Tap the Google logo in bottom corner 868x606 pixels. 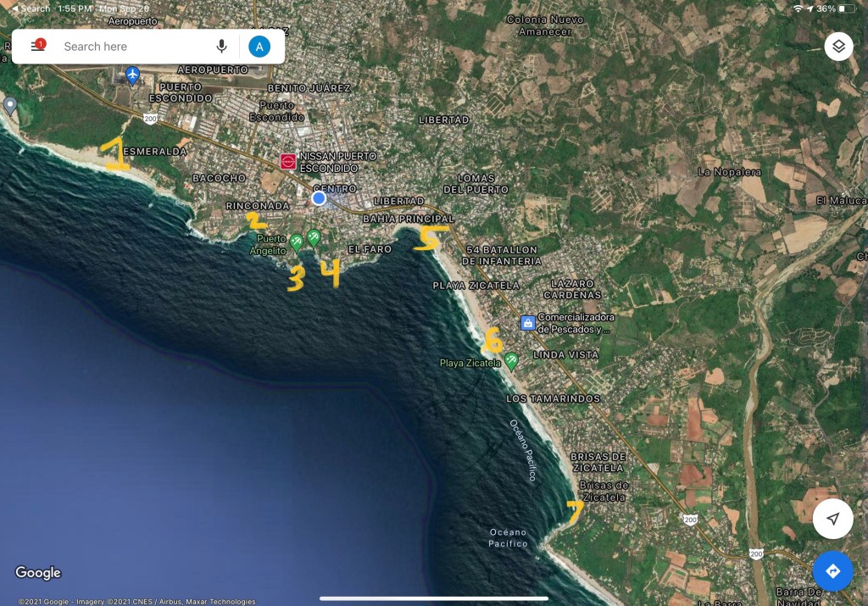point(38,573)
